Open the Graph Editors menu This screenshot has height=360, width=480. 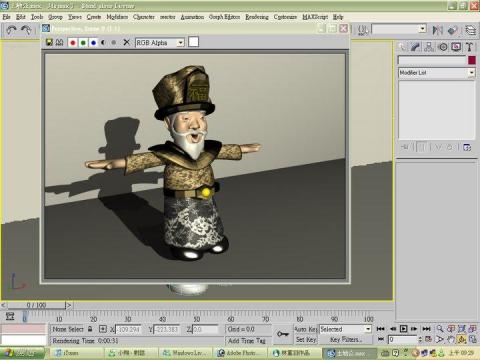(224, 17)
